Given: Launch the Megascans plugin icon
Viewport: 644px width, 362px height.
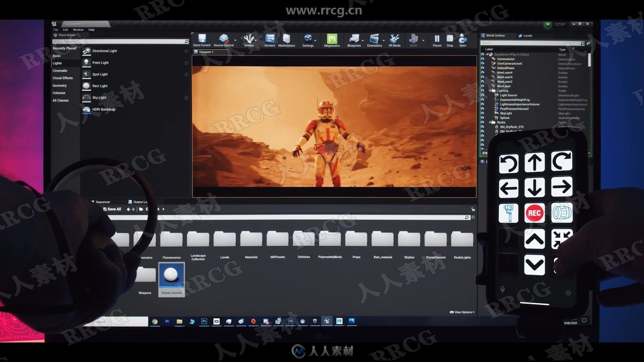Looking at the screenshot, I should tap(332, 40).
